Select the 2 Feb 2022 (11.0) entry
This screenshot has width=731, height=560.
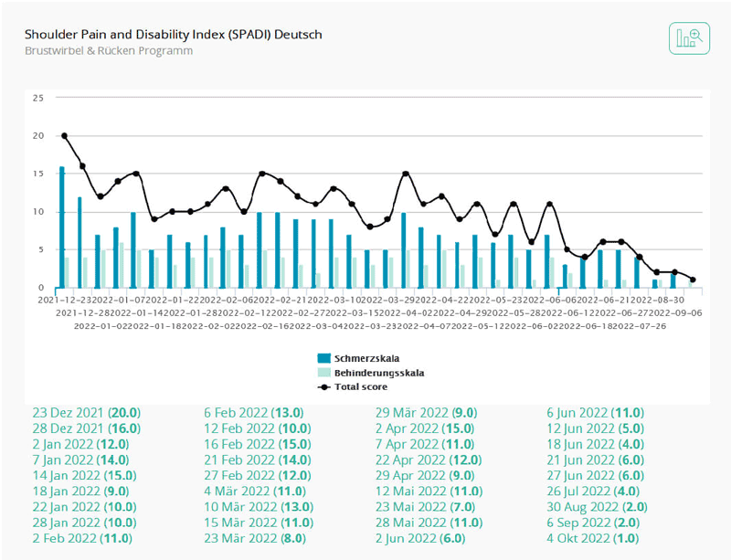click(82, 539)
